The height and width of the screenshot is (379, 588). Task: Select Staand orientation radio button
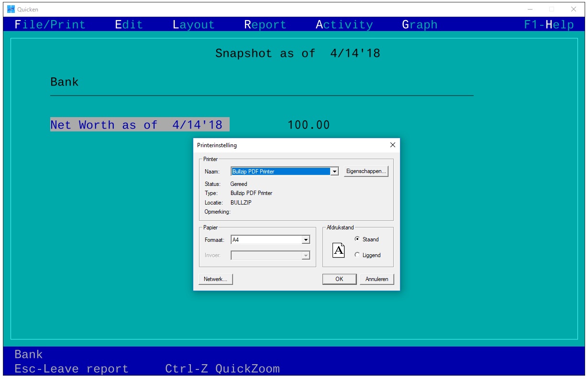(x=366, y=239)
